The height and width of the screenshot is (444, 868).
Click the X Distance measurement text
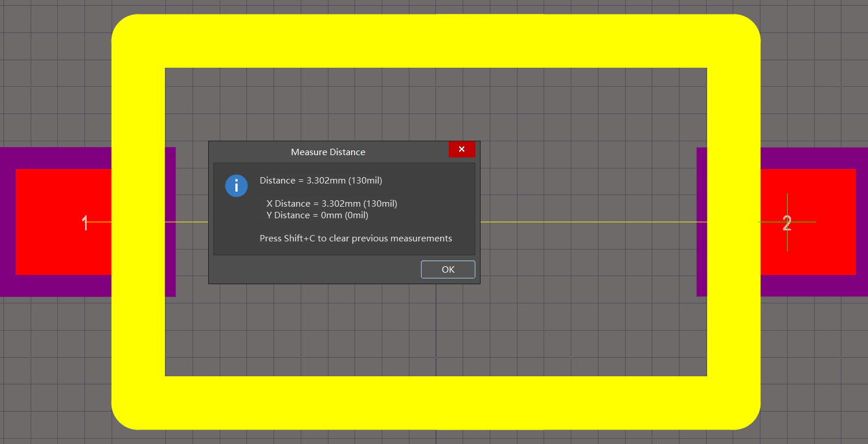(x=331, y=204)
